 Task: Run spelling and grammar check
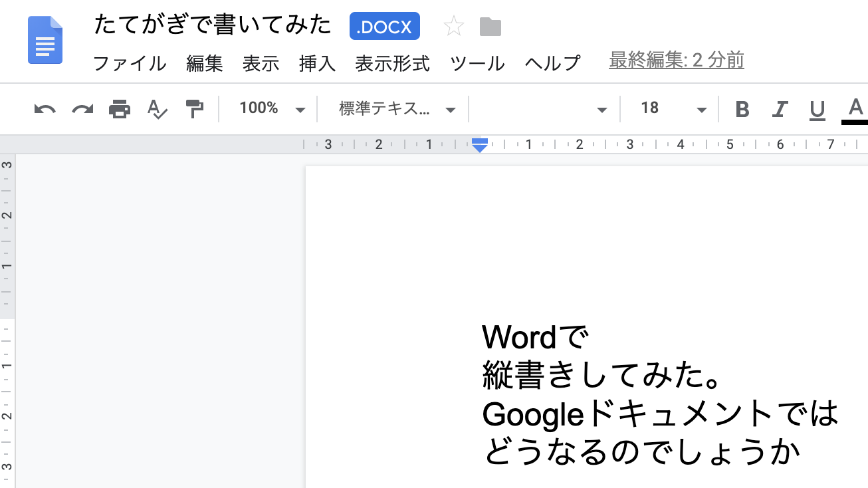(157, 109)
